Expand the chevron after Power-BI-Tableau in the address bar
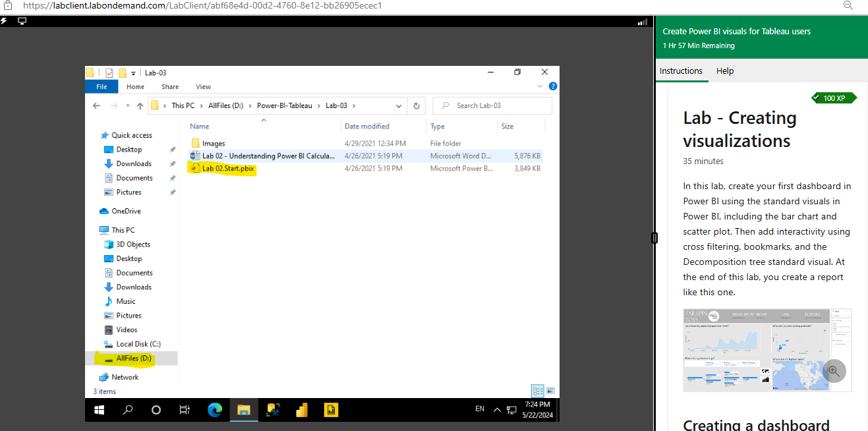Screen dimensions: 868x431 319,105
